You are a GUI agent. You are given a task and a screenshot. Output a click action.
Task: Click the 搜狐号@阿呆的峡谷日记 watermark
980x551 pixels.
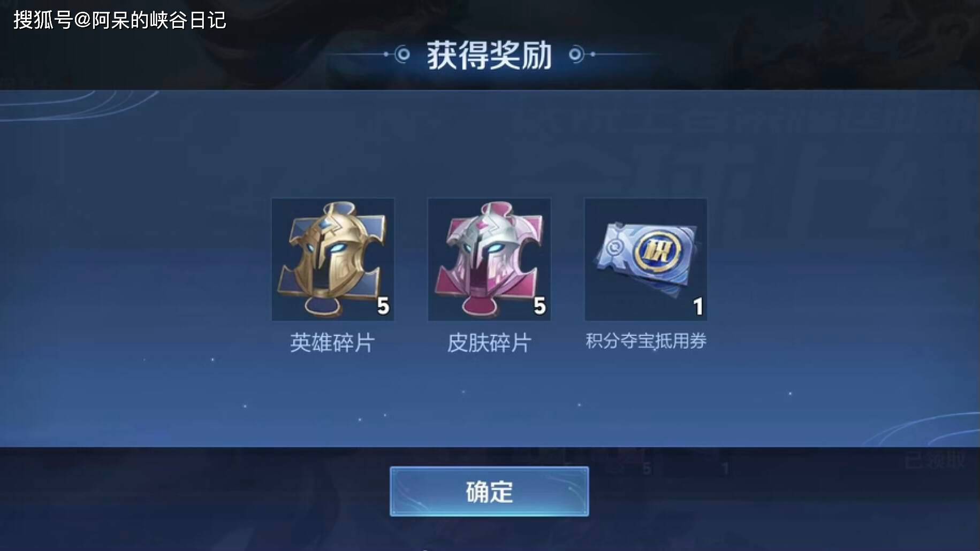(120, 20)
